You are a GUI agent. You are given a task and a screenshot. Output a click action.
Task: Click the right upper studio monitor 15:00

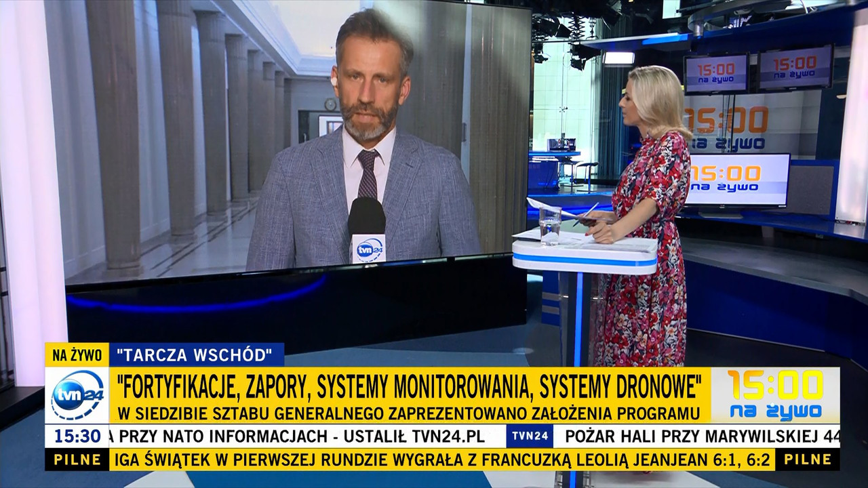click(795, 68)
